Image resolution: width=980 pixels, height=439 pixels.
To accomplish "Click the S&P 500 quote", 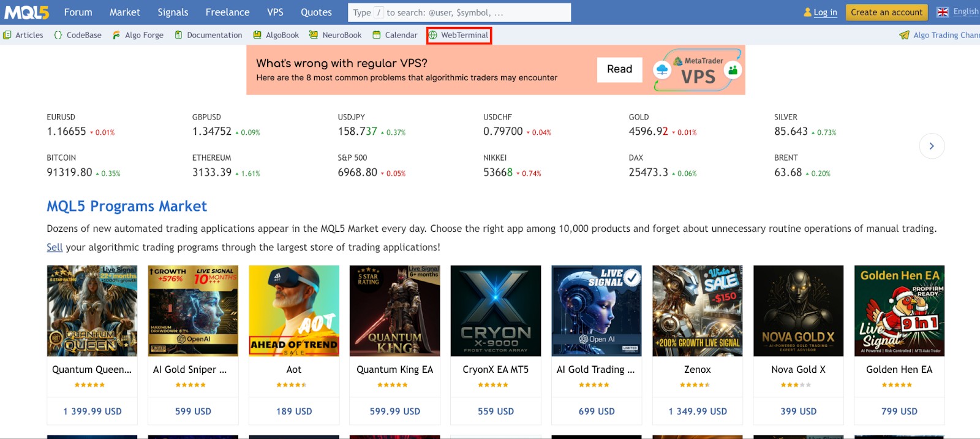I will [372, 166].
